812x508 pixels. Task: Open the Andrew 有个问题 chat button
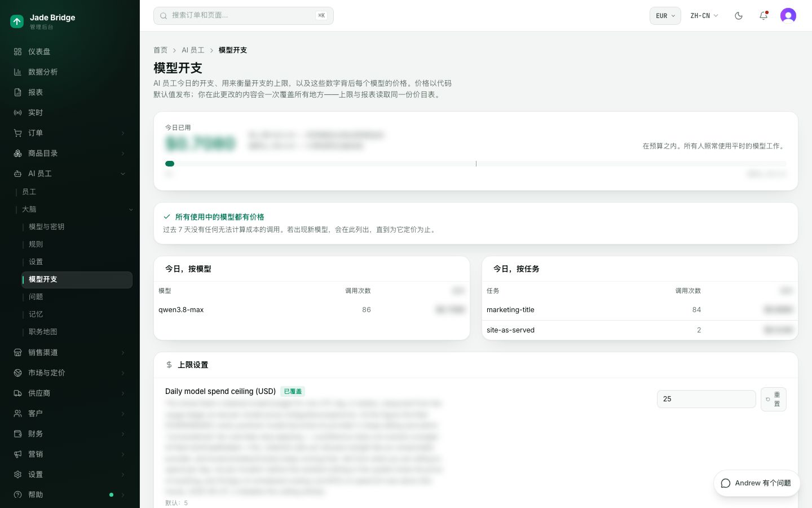[x=757, y=483]
